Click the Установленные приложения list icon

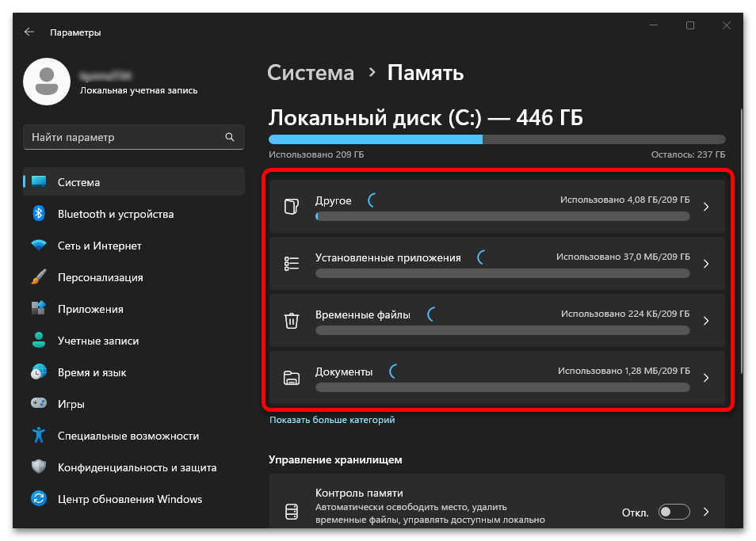pyautogui.click(x=291, y=264)
